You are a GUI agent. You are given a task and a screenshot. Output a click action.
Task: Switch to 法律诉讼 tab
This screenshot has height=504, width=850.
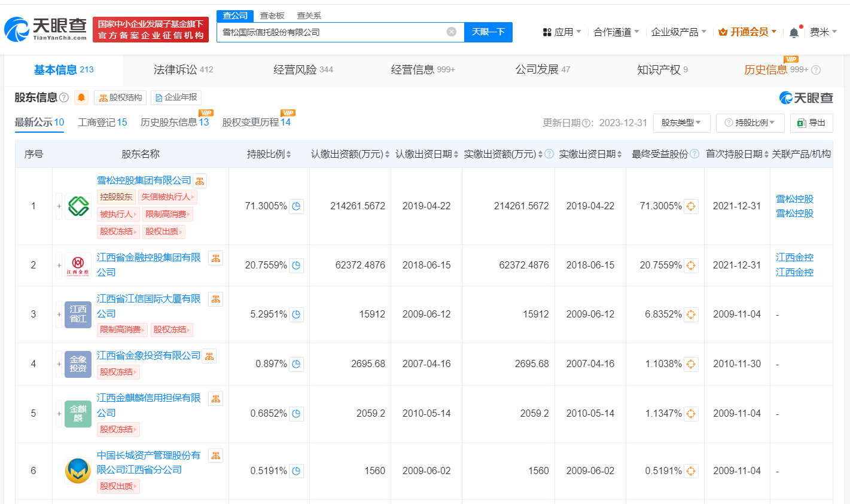point(183,70)
